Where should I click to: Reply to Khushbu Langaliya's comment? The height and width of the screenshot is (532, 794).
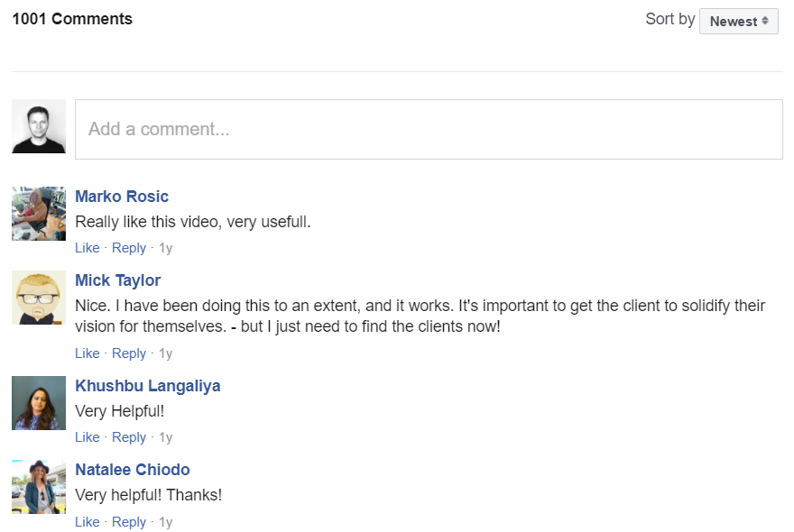(129, 437)
